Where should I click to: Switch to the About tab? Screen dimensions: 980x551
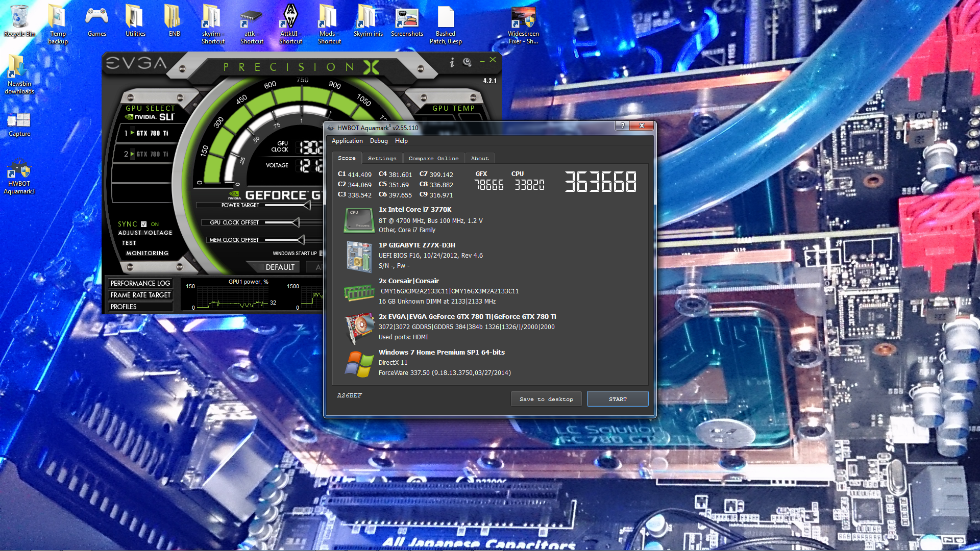click(479, 159)
